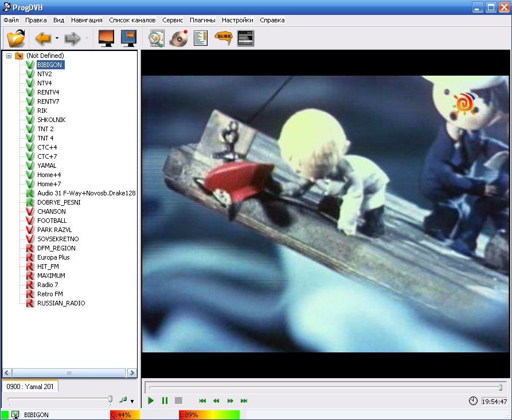Select the Radio 7 station
512x420 pixels.
click(48, 284)
